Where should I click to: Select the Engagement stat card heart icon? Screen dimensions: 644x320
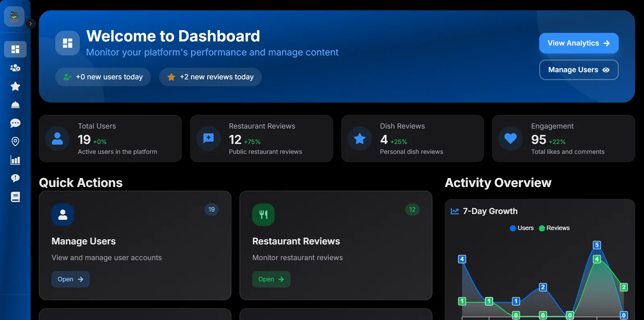click(511, 139)
